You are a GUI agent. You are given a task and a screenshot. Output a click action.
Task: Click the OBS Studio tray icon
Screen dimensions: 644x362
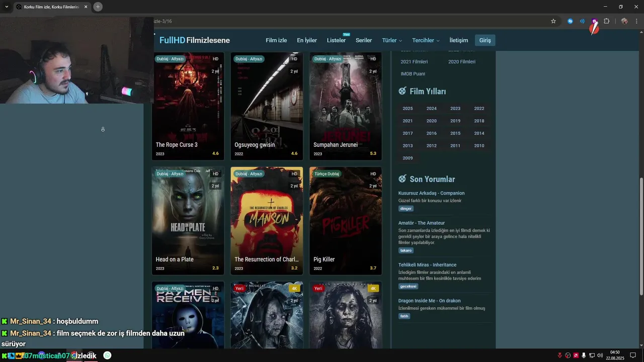coord(568,355)
